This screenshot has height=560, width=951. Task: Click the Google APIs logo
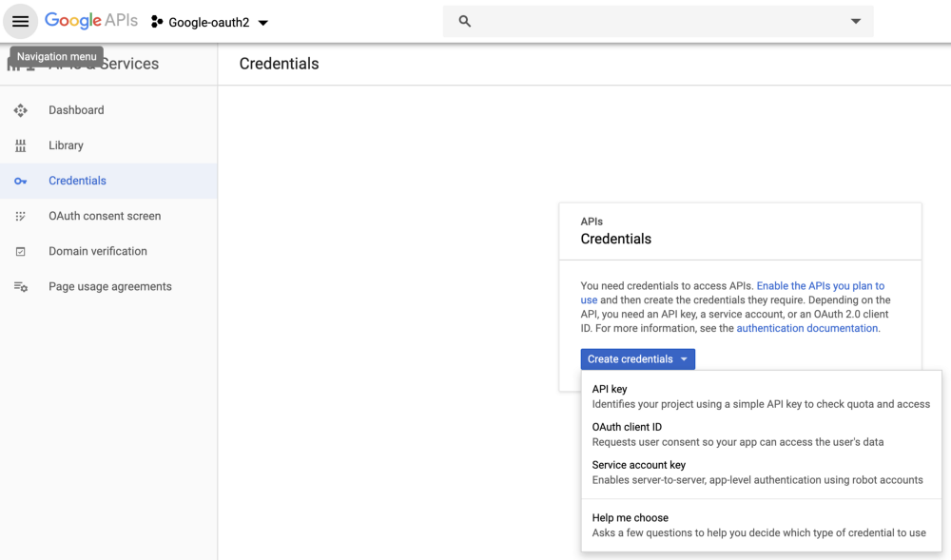(90, 21)
